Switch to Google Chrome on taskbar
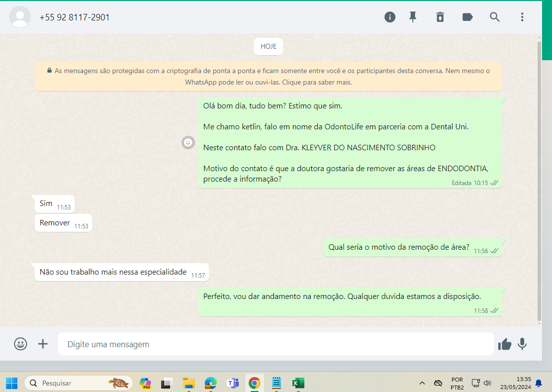This screenshot has width=552, height=392. [x=254, y=383]
